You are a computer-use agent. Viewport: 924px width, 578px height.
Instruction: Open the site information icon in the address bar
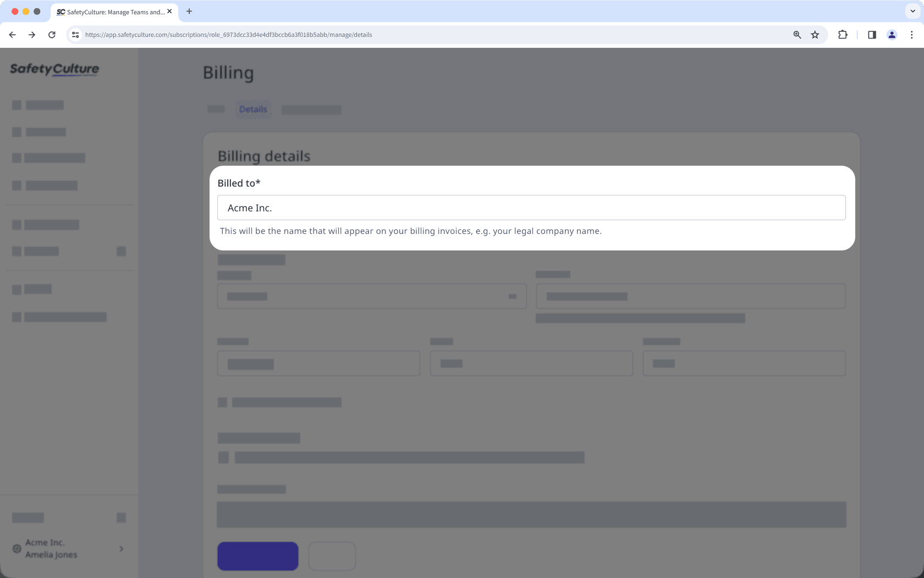75,34
